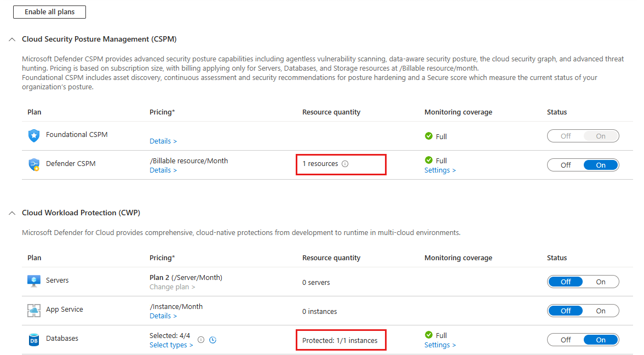Image resolution: width=644 pixels, height=355 pixels.
Task: Open Details link for Defender CSPM
Action: [x=163, y=170]
